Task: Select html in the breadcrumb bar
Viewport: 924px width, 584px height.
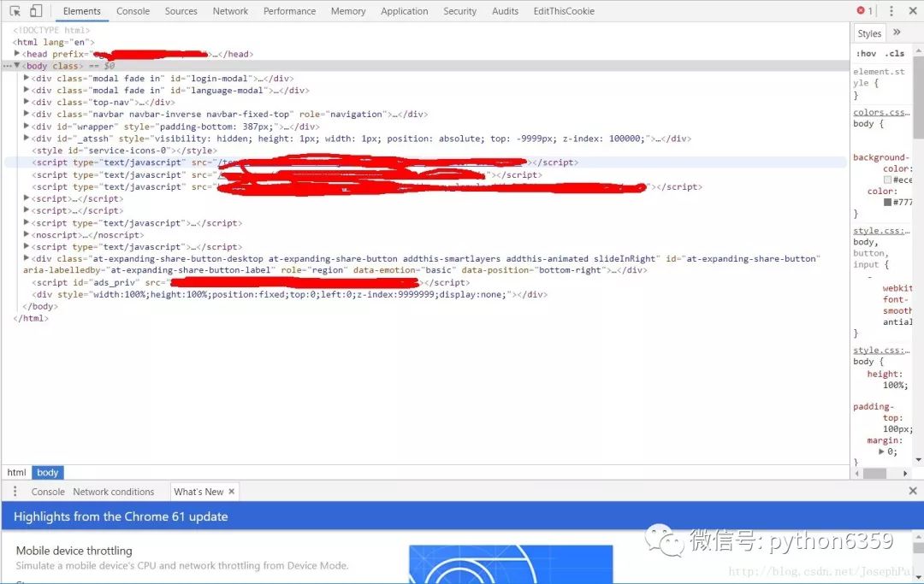Action: click(16, 472)
